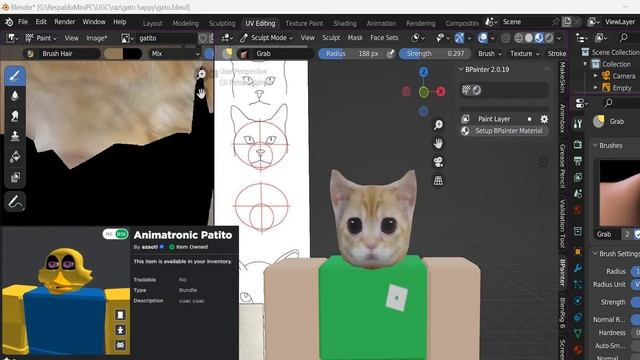Open the Face Sets menu
Viewport: 640px width, 360px height.
pyautogui.click(x=384, y=38)
